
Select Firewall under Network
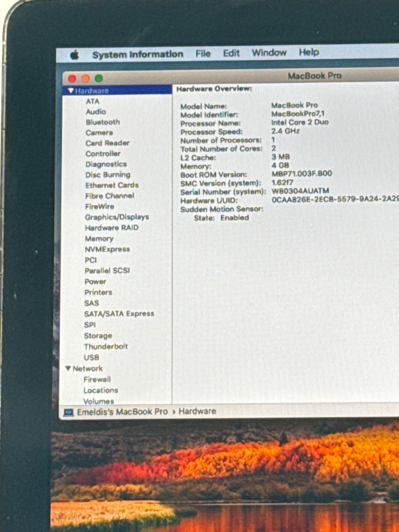pos(97,379)
